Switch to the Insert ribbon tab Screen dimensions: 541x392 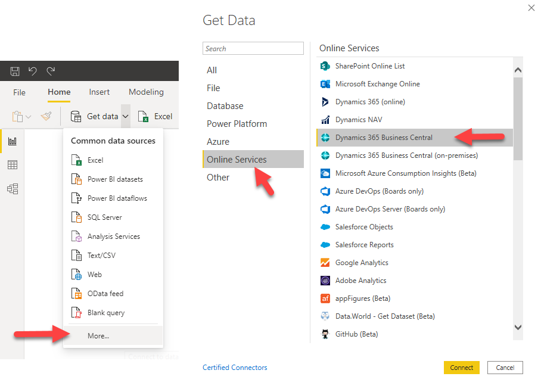[100, 92]
